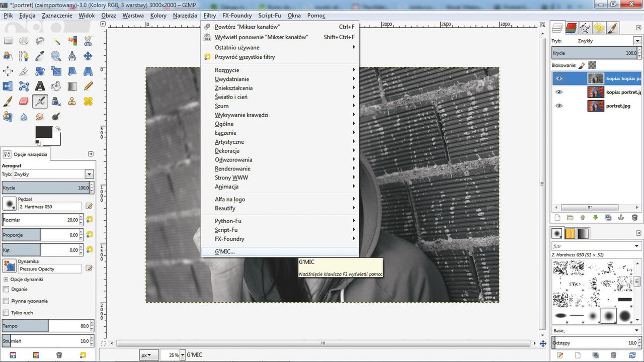Select the Text tool

tap(40, 86)
